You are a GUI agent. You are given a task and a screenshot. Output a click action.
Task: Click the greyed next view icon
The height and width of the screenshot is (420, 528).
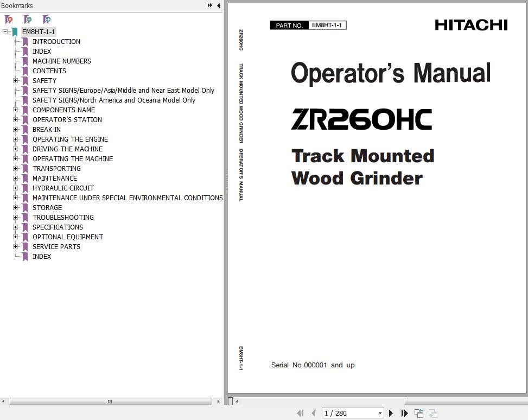[x=432, y=413]
